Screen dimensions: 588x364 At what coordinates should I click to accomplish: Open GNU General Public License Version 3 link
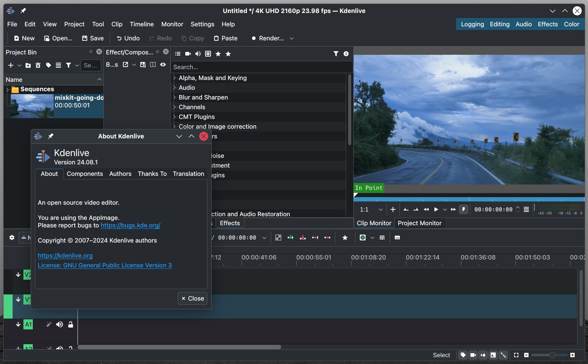point(105,265)
